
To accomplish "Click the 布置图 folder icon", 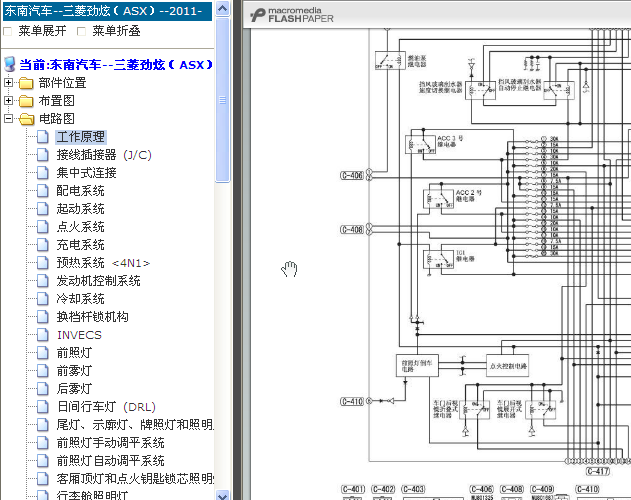I will (26, 101).
